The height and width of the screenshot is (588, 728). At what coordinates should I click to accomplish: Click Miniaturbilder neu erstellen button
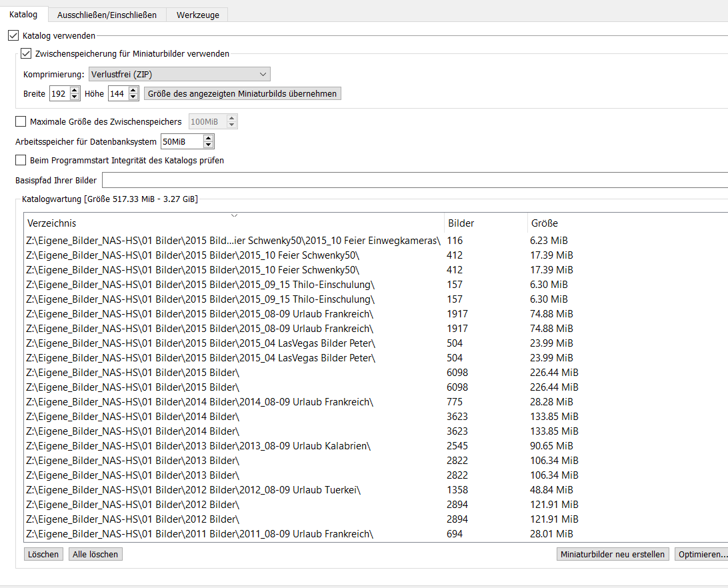612,554
